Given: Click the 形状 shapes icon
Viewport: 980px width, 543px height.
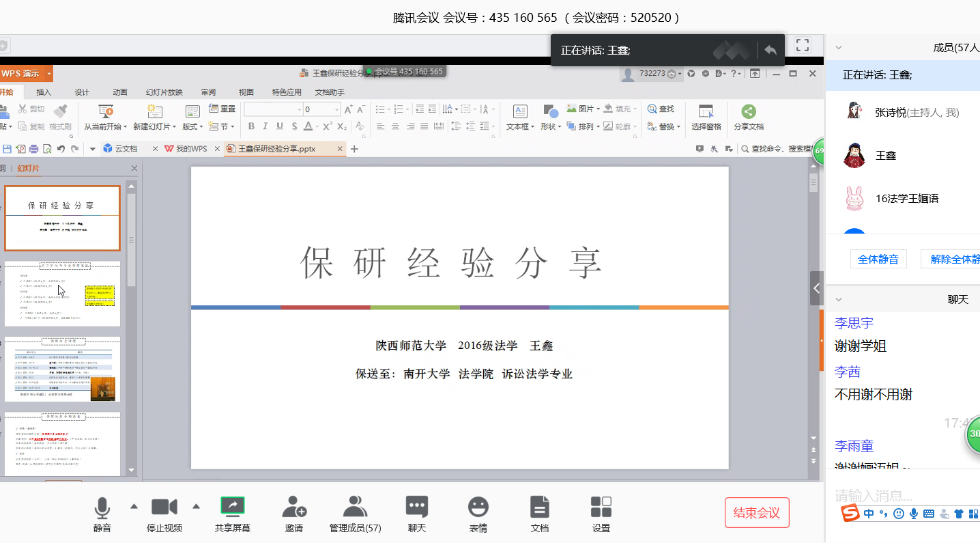Looking at the screenshot, I should pyautogui.click(x=551, y=111).
